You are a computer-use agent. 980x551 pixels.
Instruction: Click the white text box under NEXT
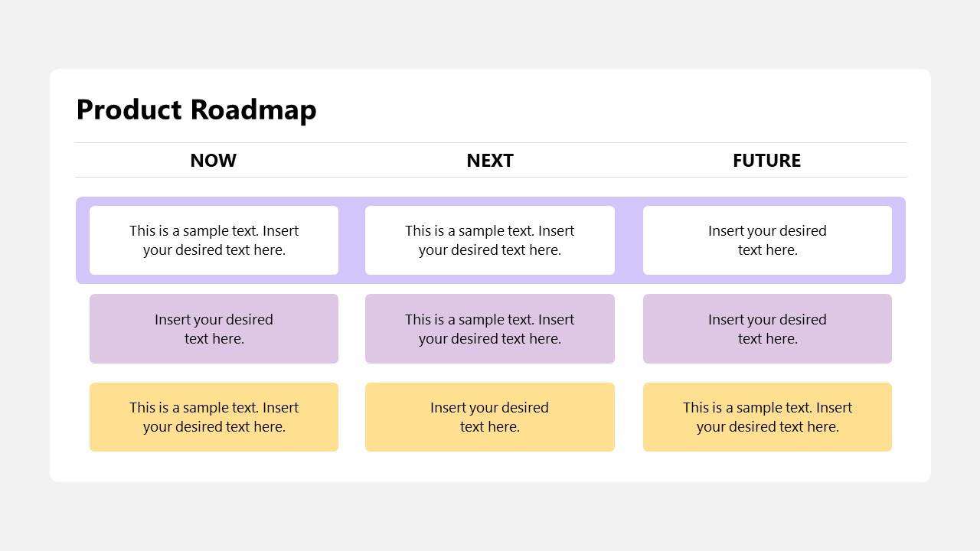(490, 240)
